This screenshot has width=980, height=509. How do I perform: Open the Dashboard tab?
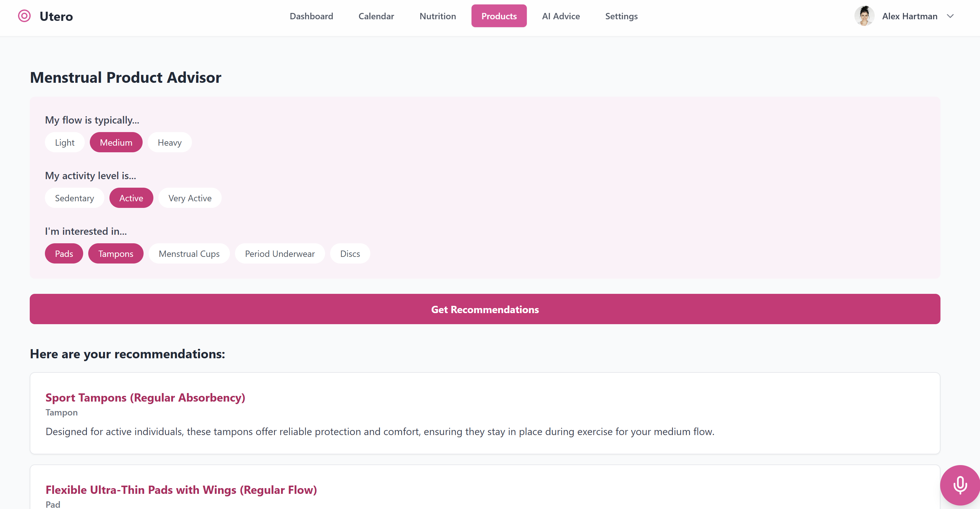pyautogui.click(x=311, y=16)
